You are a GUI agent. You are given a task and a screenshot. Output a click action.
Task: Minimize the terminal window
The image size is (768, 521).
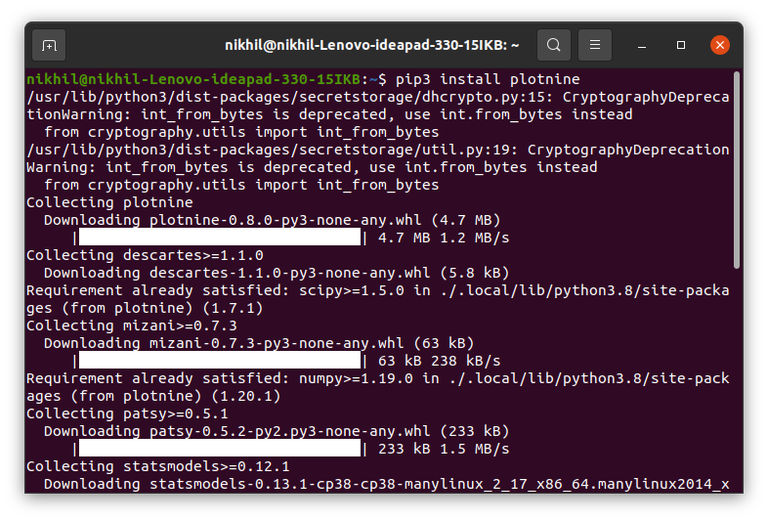coord(642,46)
